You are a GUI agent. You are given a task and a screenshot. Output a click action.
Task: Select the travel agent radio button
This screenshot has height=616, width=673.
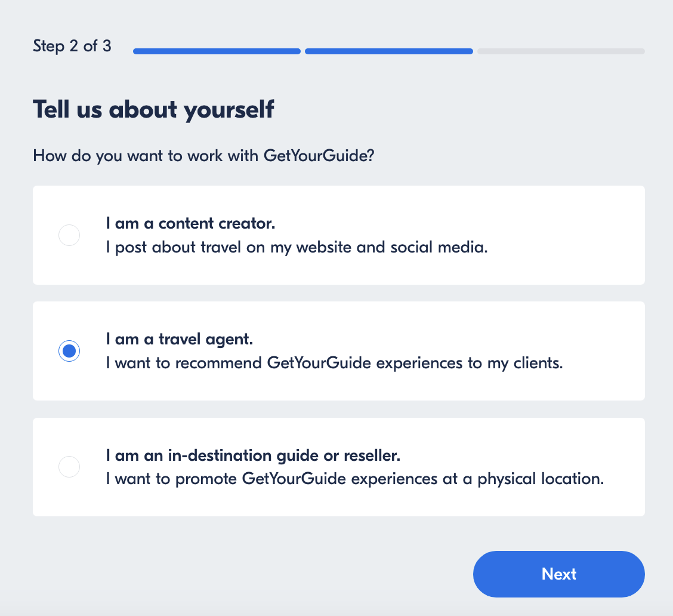(69, 351)
